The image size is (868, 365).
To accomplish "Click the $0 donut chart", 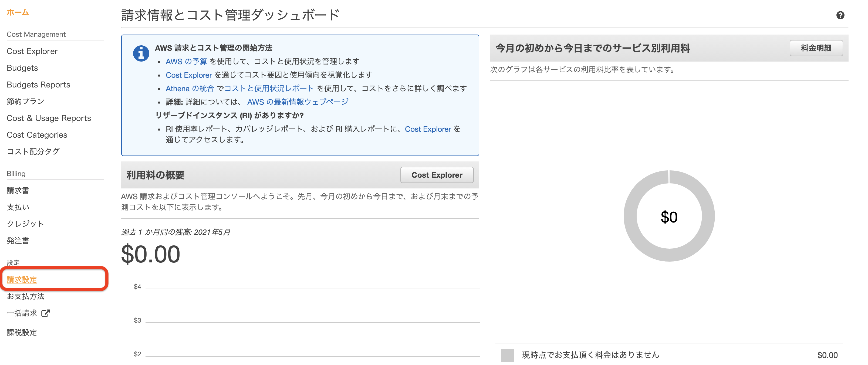I will pos(669,216).
